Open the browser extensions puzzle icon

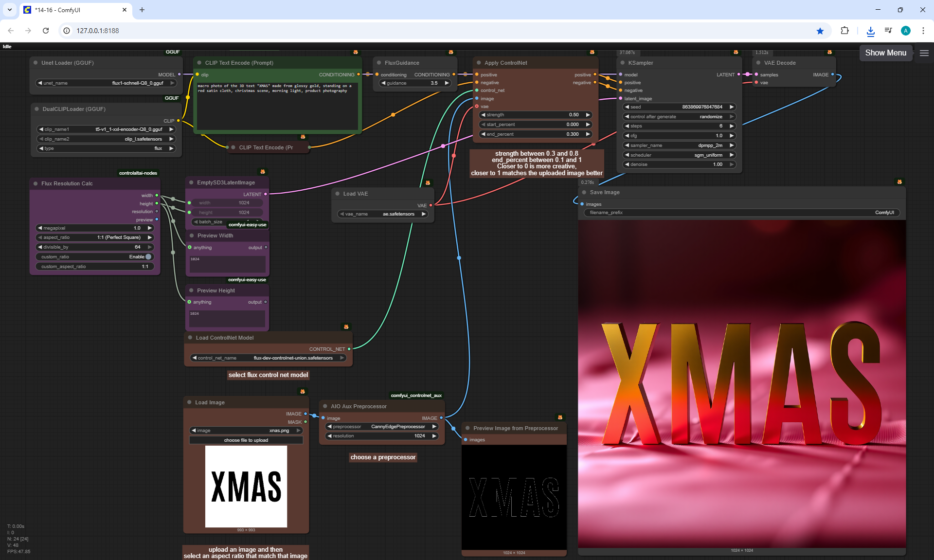pos(844,31)
